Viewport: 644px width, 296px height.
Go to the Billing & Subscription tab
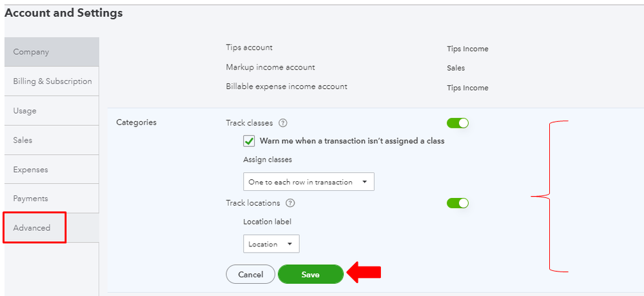click(x=52, y=81)
